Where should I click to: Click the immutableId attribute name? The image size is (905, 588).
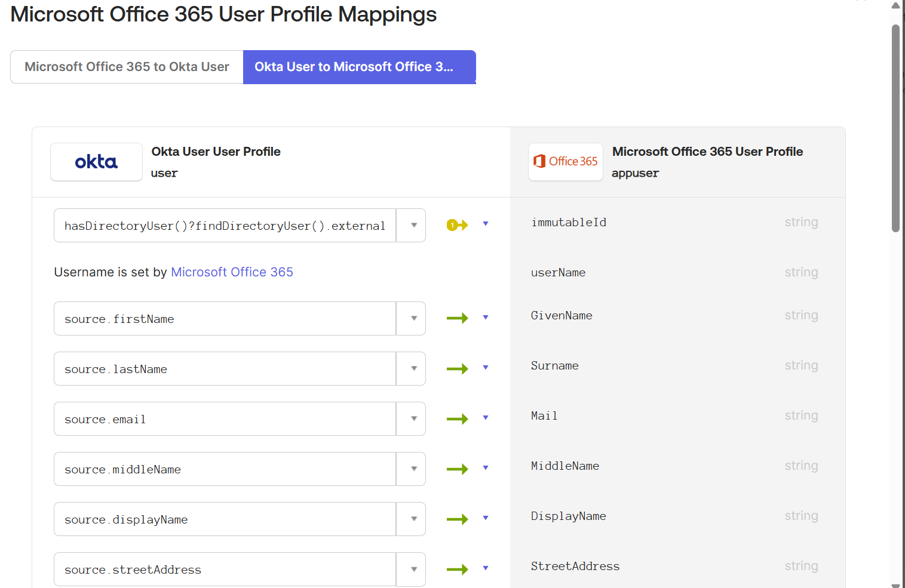pyautogui.click(x=569, y=222)
